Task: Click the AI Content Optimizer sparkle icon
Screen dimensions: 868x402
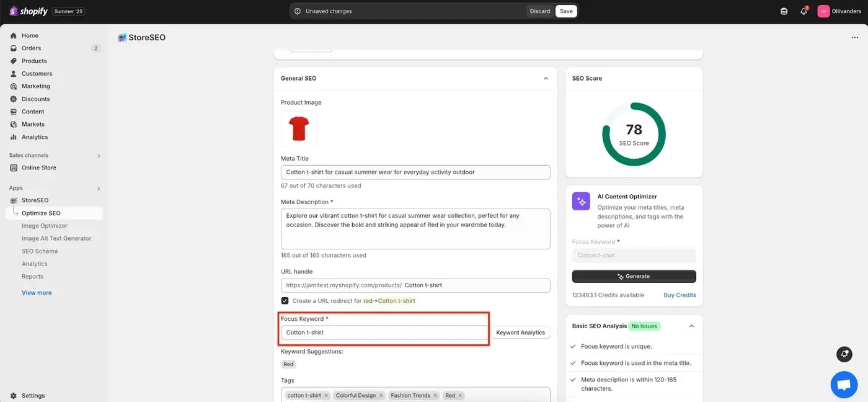Action: tap(581, 201)
